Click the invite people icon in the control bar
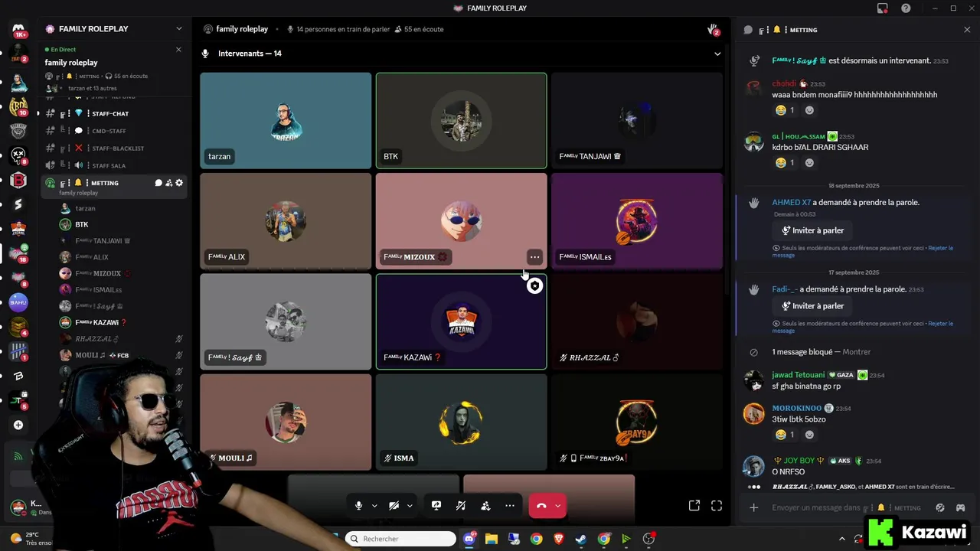 [x=485, y=506]
